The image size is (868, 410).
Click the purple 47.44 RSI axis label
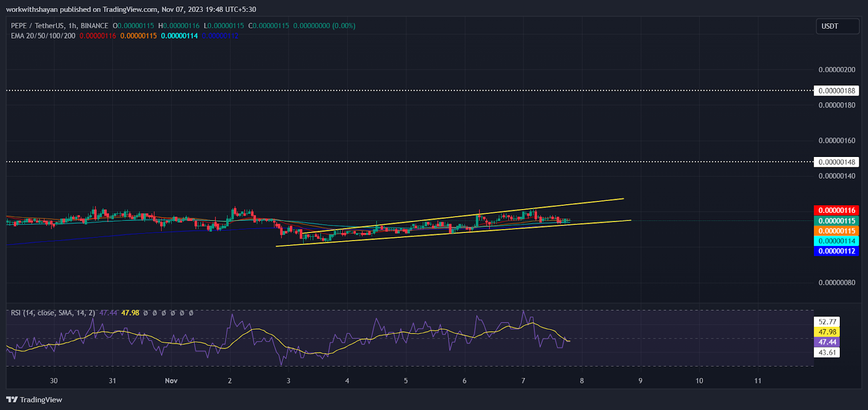point(827,342)
